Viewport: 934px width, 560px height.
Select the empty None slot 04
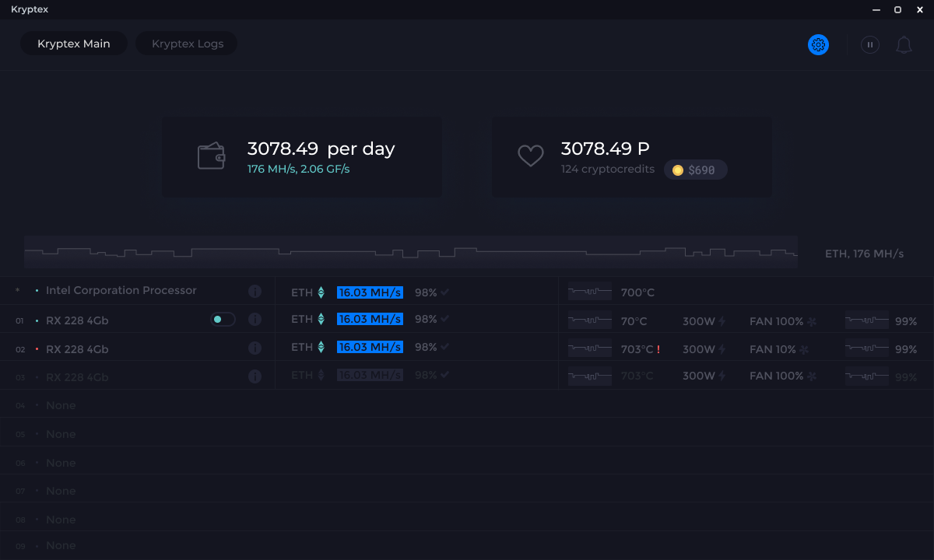(467, 405)
